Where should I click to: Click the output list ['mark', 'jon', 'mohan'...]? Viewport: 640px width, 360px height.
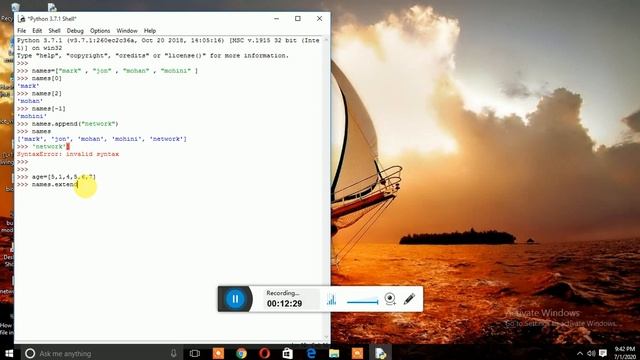tap(102, 139)
